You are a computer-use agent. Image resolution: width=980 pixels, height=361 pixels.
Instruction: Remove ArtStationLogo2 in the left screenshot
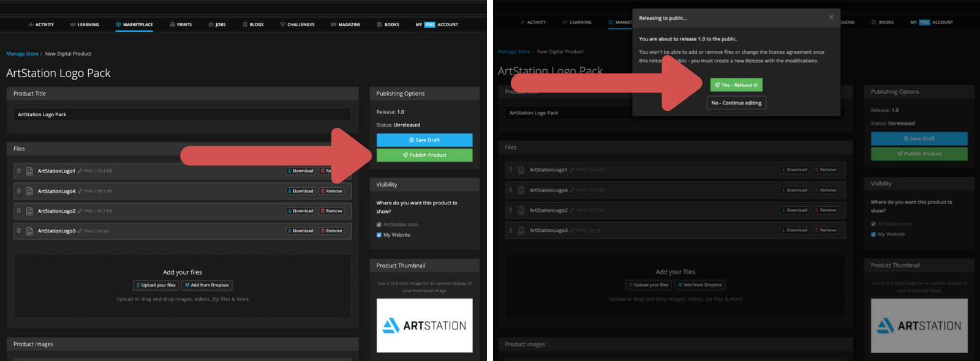[x=331, y=211]
